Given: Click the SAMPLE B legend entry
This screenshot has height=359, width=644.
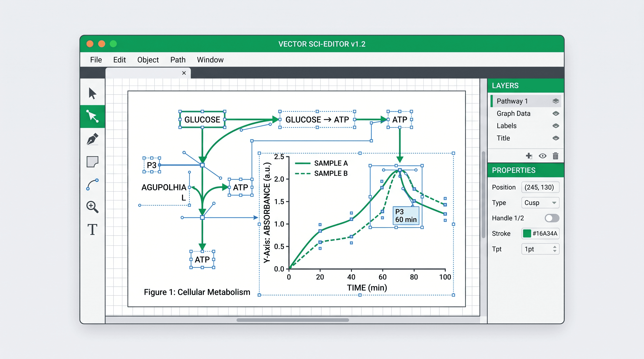Looking at the screenshot, I should coord(322,173).
